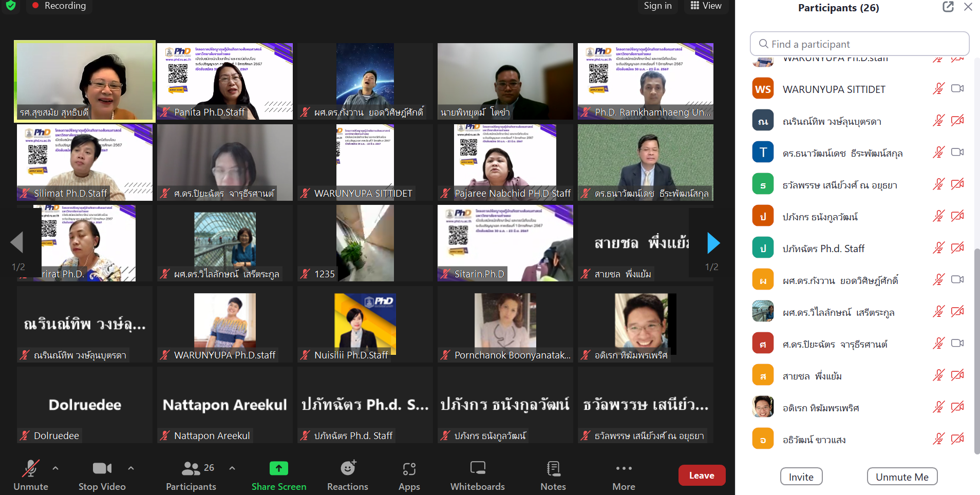Image resolution: width=980 pixels, height=495 pixels.
Task: Click the Stop Video camera icon
Action: point(102,468)
